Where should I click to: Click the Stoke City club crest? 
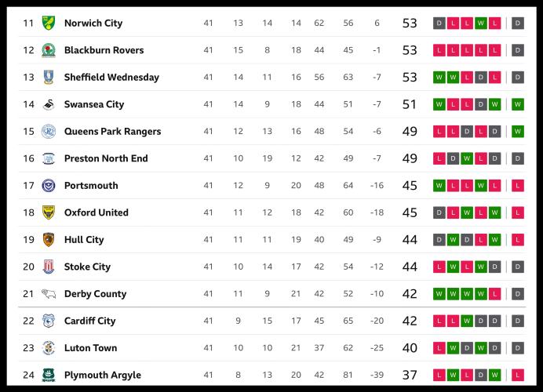click(x=49, y=267)
